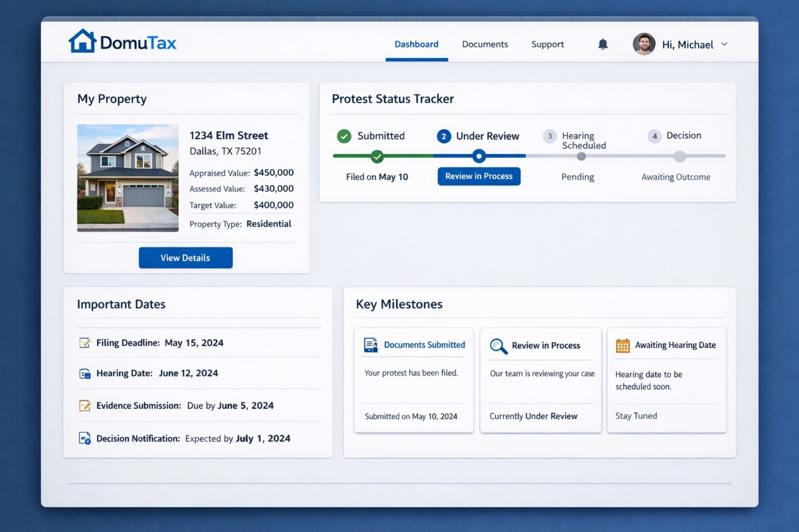Switch to the Documents tab

pos(485,44)
